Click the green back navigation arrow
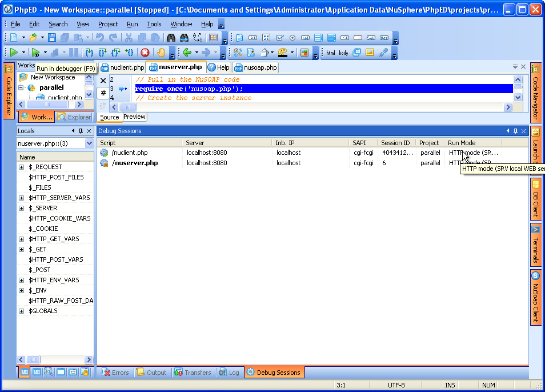 click(186, 53)
